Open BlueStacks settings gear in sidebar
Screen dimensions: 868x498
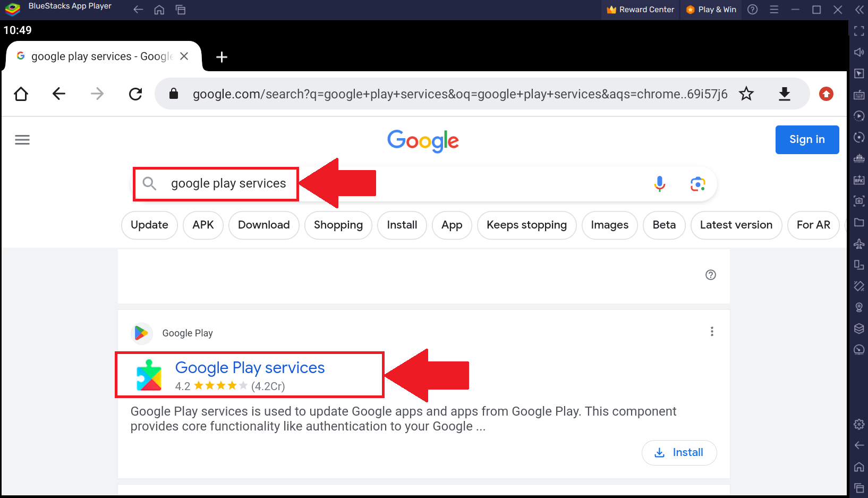click(x=859, y=424)
